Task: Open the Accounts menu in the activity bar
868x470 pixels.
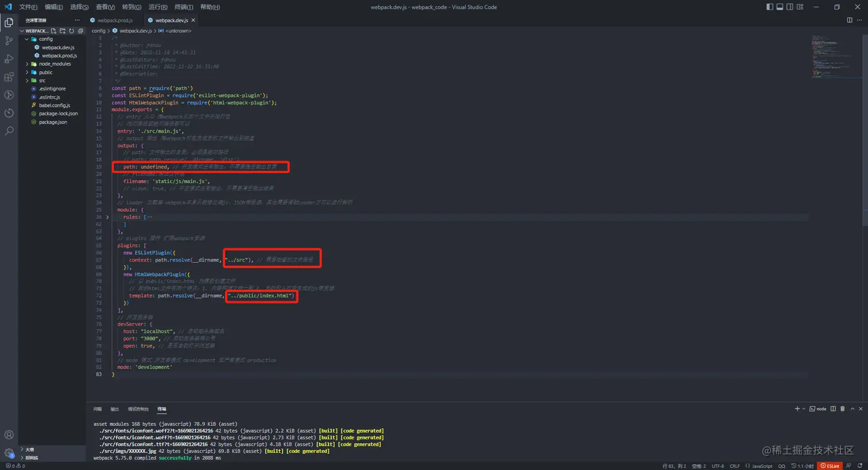Action: [9, 435]
